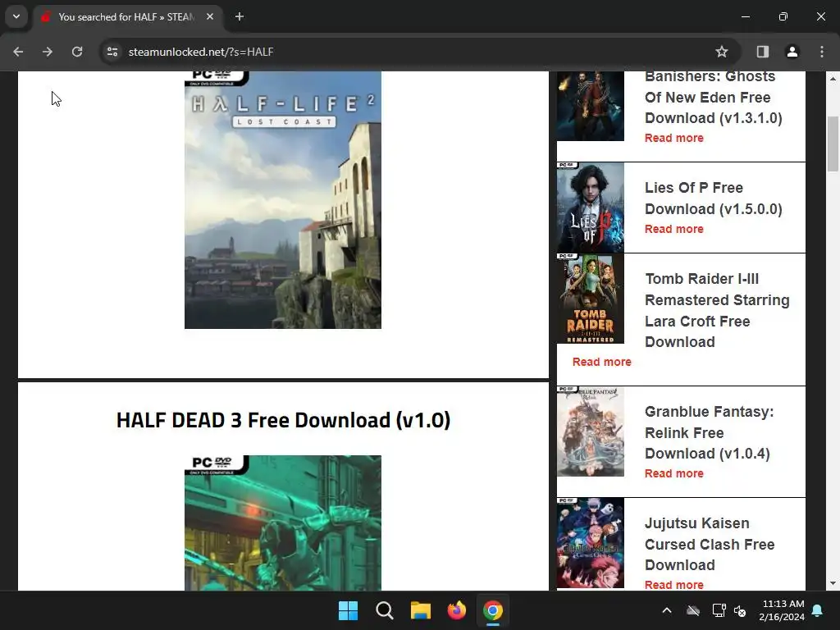
Task: Open Jujutsu Kaisen Cursed Clash link
Action: point(710,544)
